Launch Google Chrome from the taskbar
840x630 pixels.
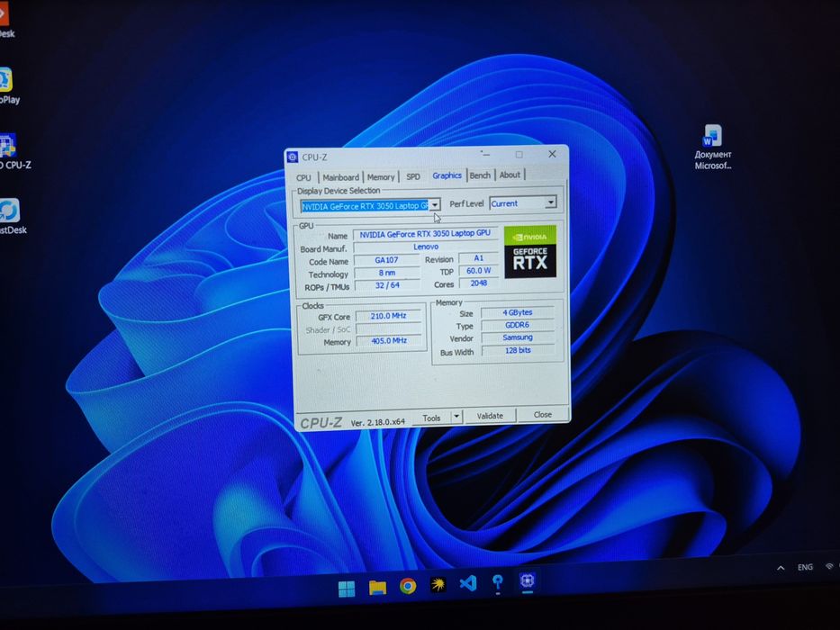[408, 586]
